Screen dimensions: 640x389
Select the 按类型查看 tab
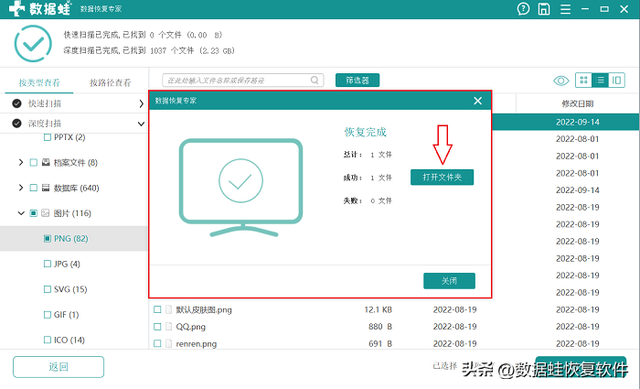click(39, 83)
